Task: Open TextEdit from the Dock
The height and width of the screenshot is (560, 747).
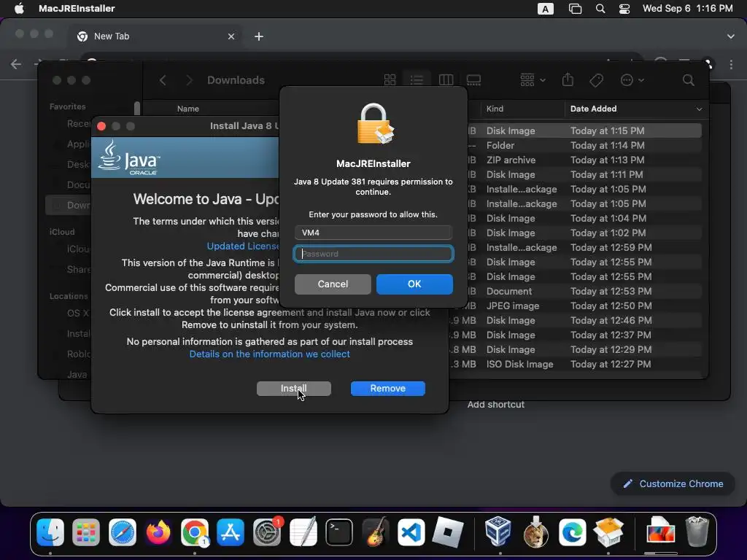Action: click(303, 532)
